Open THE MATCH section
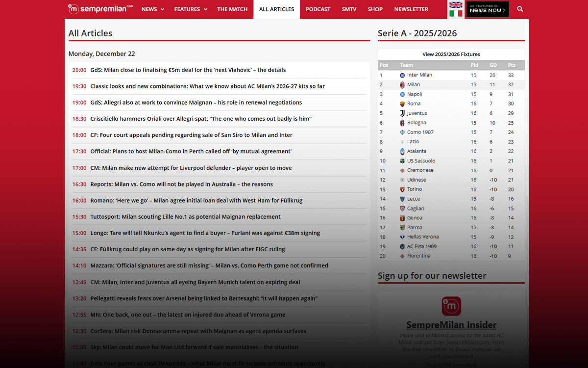 click(x=232, y=9)
